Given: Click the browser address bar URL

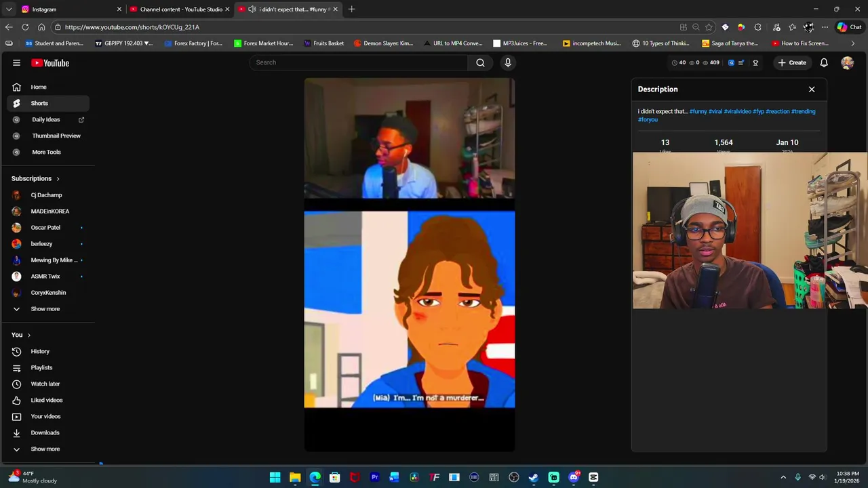Looking at the screenshot, I should (x=132, y=27).
